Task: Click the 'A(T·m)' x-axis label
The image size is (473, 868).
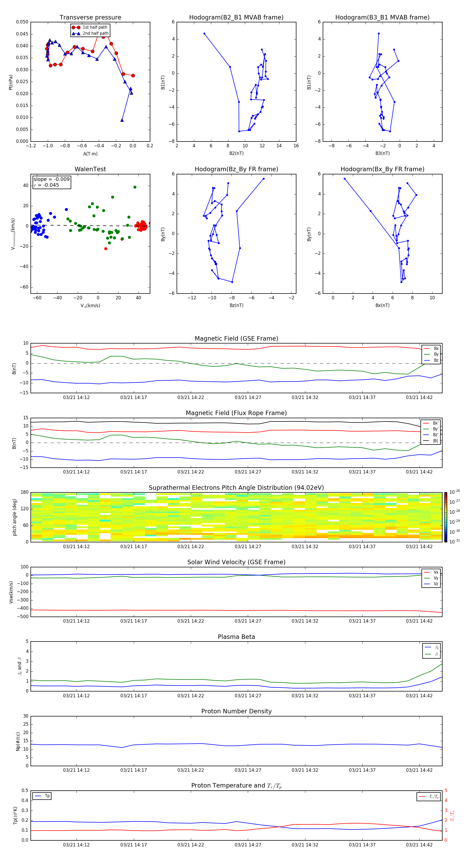Action: click(90, 154)
